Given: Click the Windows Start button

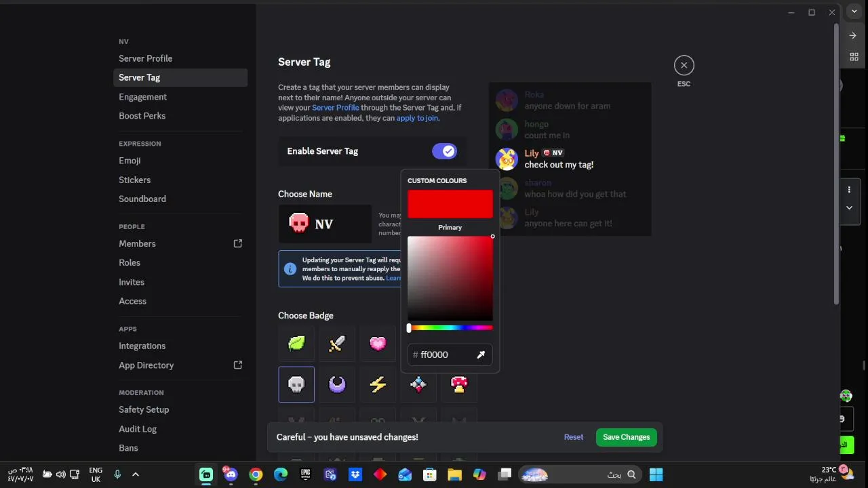Looking at the screenshot, I should [x=656, y=474].
